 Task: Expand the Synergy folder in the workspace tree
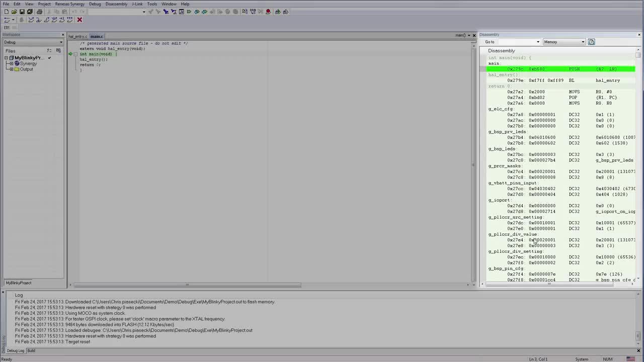click(x=11, y=63)
